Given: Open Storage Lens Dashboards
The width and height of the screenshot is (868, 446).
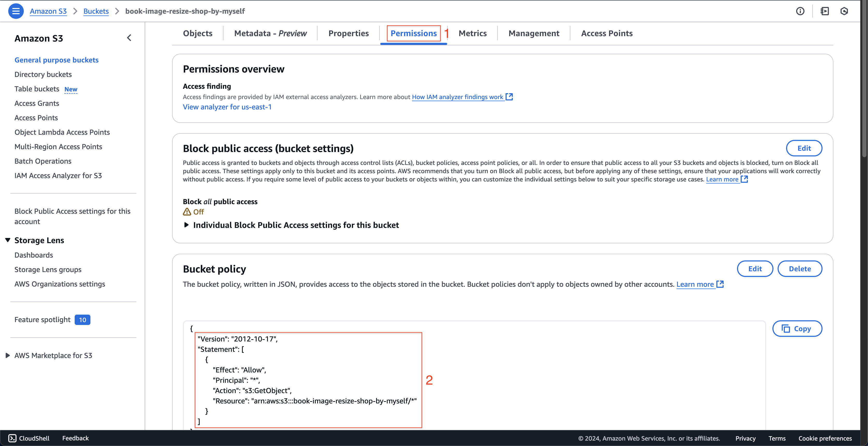Looking at the screenshot, I should 34,255.
